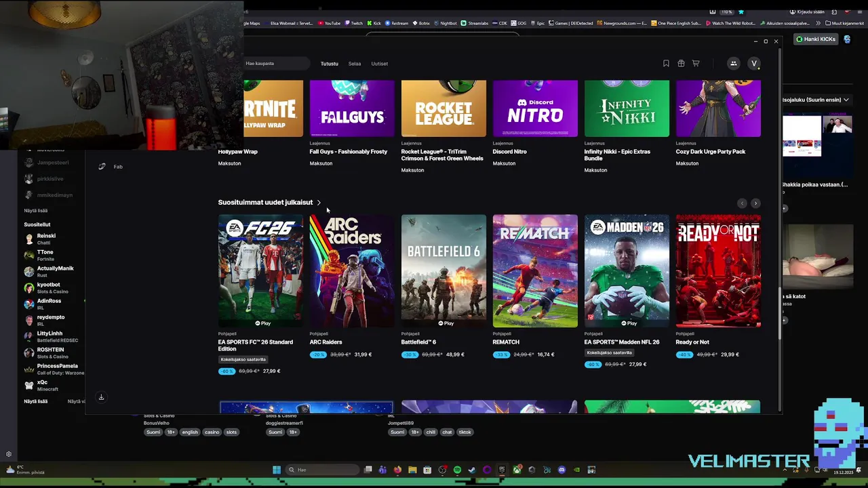Image resolution: width=868 pixels, height=488 pixels.
Task: Expand Suosituimmat uudet julkaisut section arrow
Action: click(319, 203)
